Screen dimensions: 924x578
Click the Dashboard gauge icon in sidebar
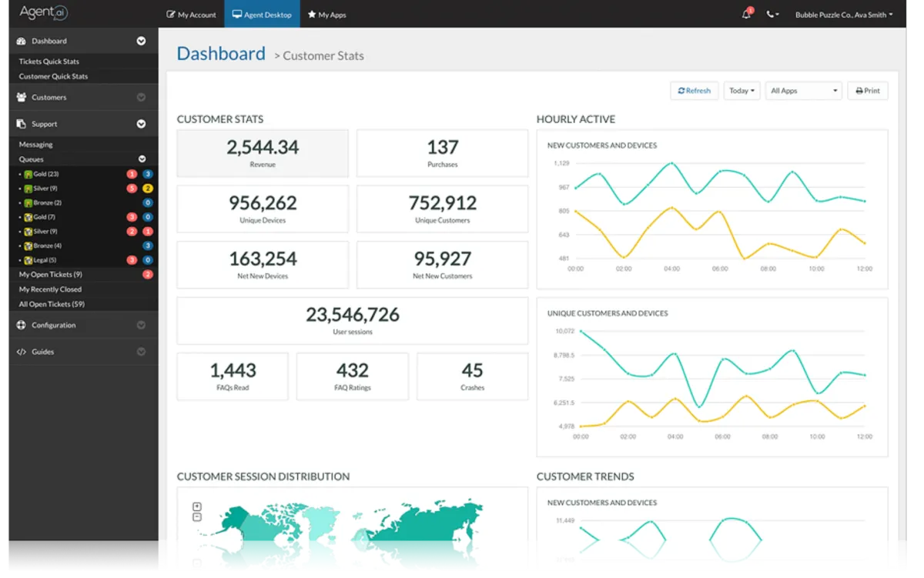pos(21,41)
